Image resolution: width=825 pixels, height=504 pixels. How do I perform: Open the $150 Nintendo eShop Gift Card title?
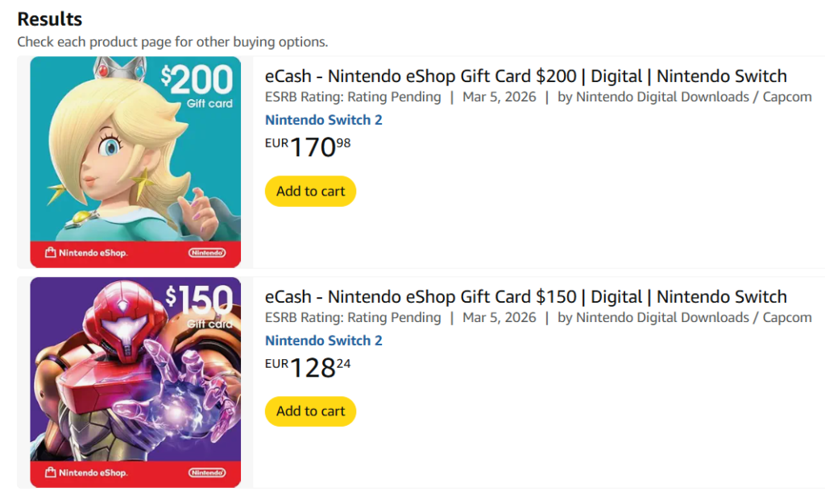point(525,296)
